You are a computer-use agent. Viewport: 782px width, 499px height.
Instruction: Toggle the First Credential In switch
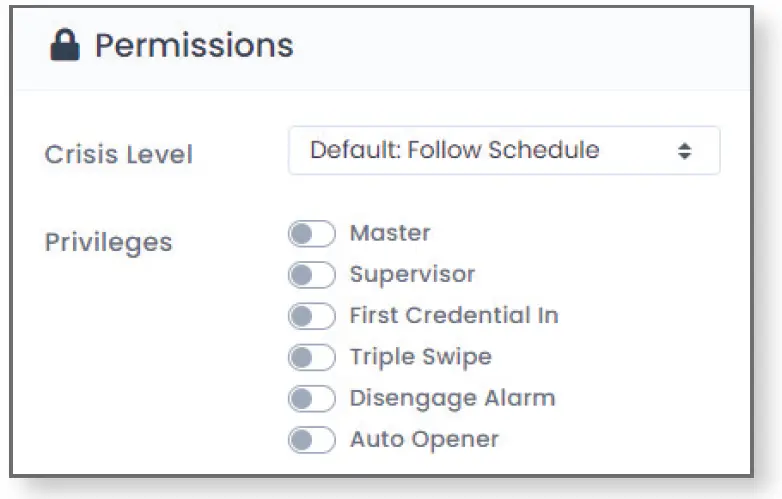311,317
